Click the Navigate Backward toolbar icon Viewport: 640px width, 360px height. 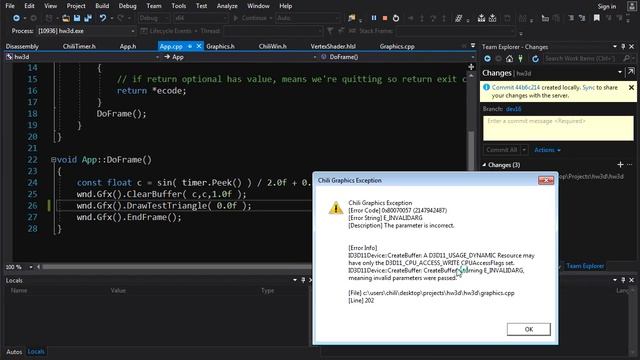[16, 18]
